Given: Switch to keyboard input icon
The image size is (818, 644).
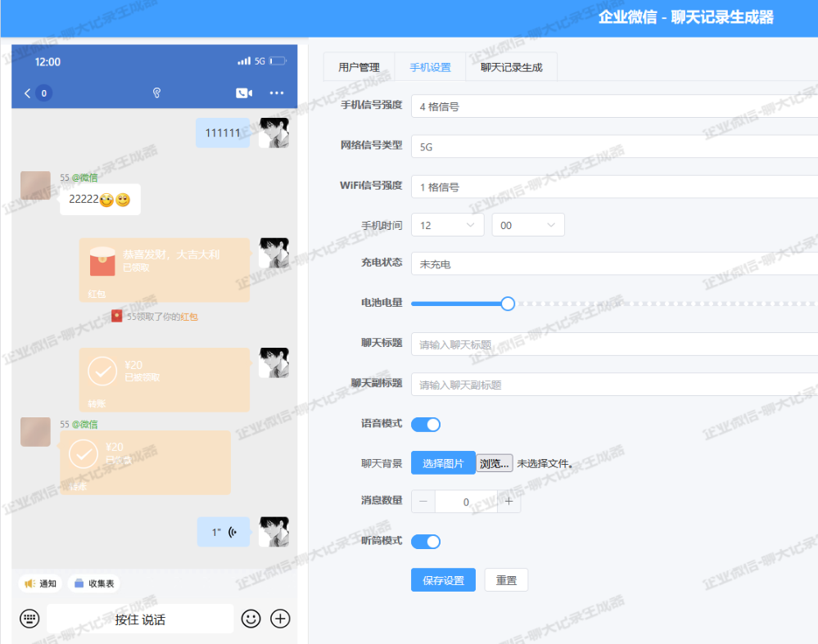Looking at the screenshot, I should [x=29, y=619].
